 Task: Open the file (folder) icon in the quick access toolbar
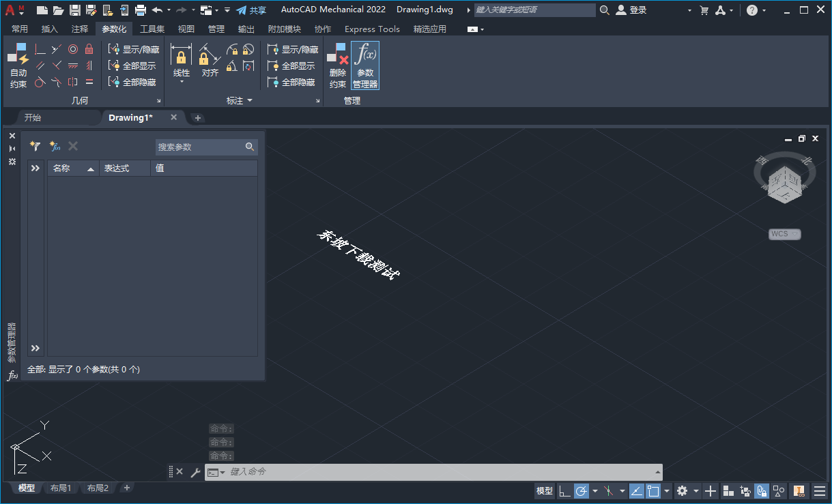(x=59, y=10)
